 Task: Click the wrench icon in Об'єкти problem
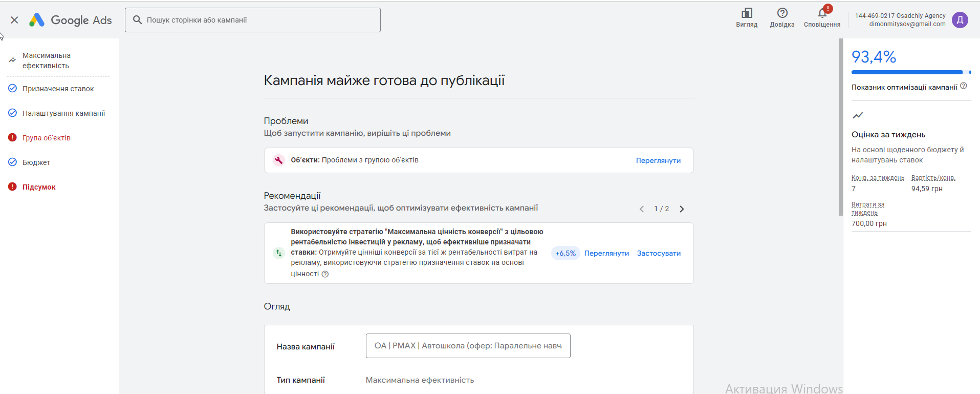(279, 160)
